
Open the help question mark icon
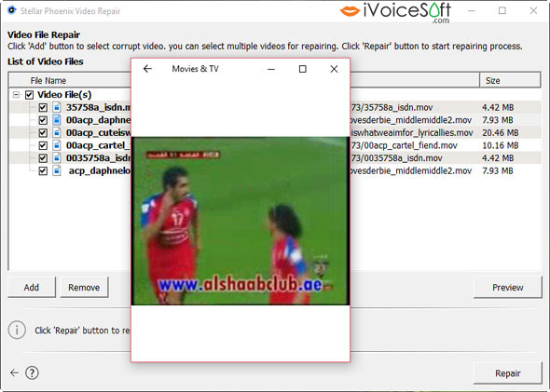[32, 372]
